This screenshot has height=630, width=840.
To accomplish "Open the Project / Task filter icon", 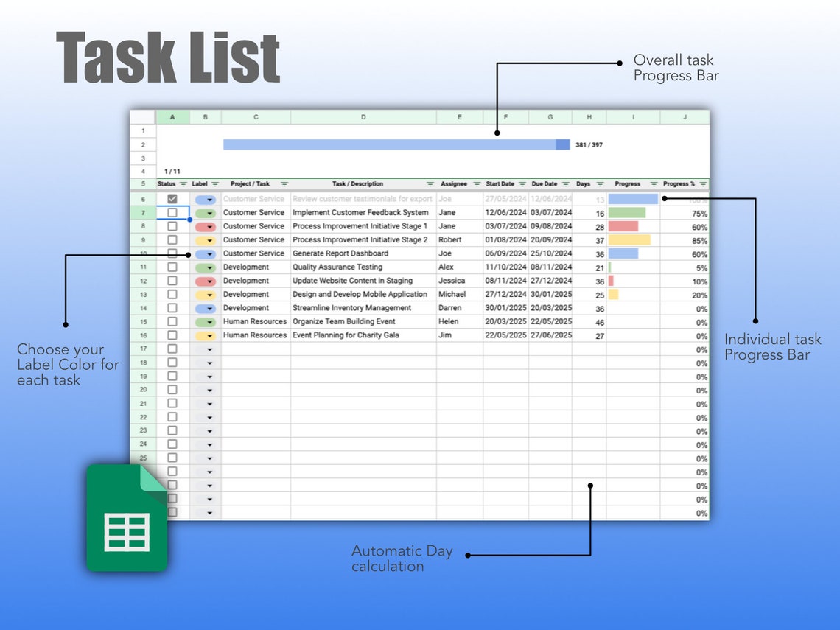I will coord(284,184).
